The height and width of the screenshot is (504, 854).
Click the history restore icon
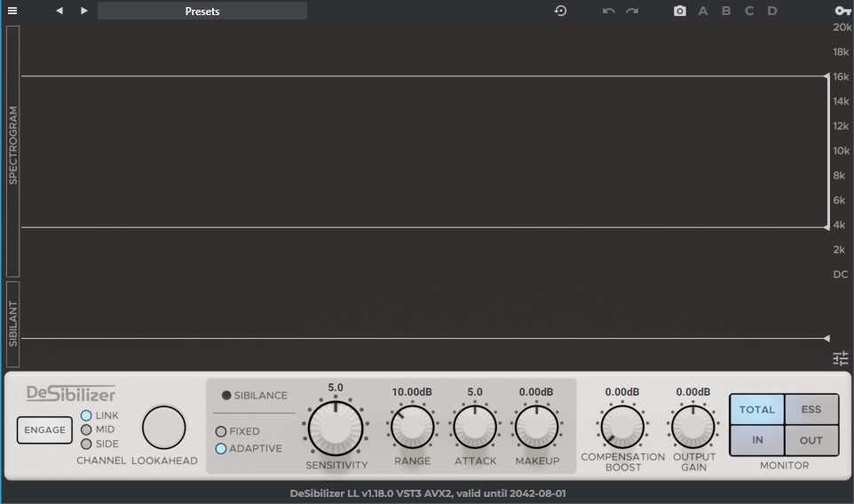[560, 11]
